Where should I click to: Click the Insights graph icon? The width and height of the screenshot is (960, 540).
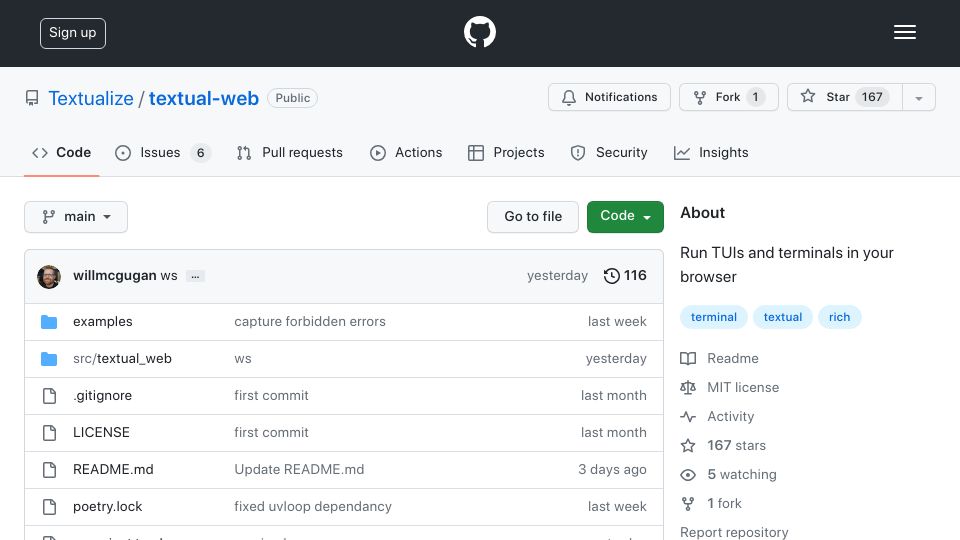pos(682,153)
